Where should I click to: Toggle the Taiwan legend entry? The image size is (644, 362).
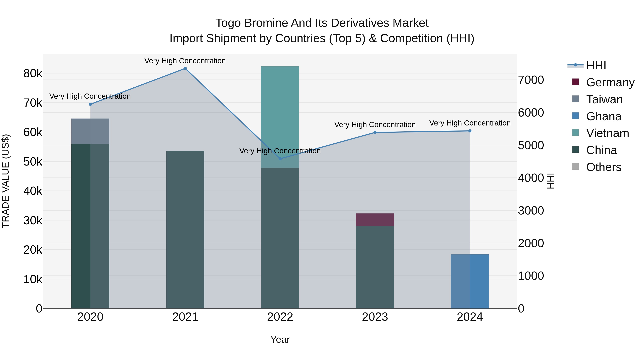coord(597,99)
